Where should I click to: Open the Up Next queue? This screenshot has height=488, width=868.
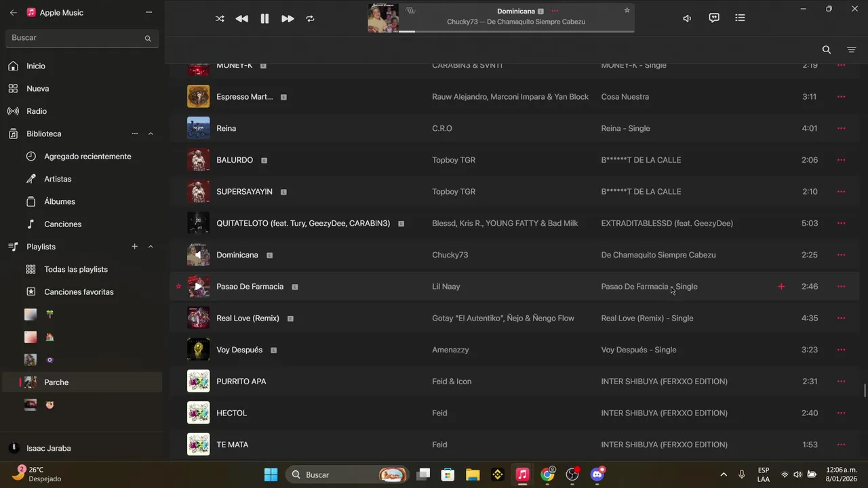pyautogui.click(x=740, y=18)
